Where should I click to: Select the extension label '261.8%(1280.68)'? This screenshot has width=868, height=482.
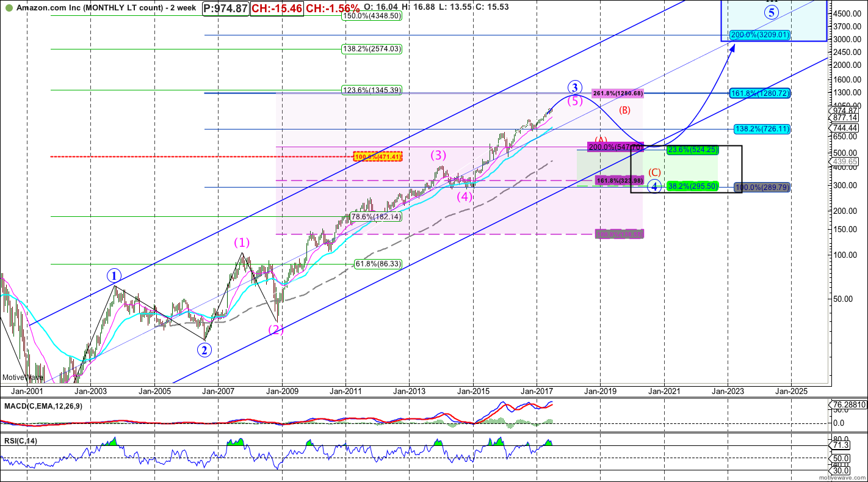click(x=617, y=93)
